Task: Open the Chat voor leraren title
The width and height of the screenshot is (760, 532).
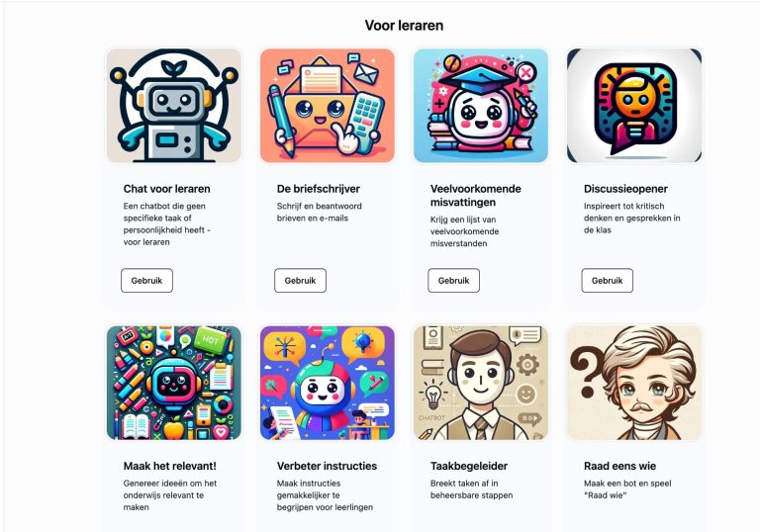Action: (x=166, y=189)
